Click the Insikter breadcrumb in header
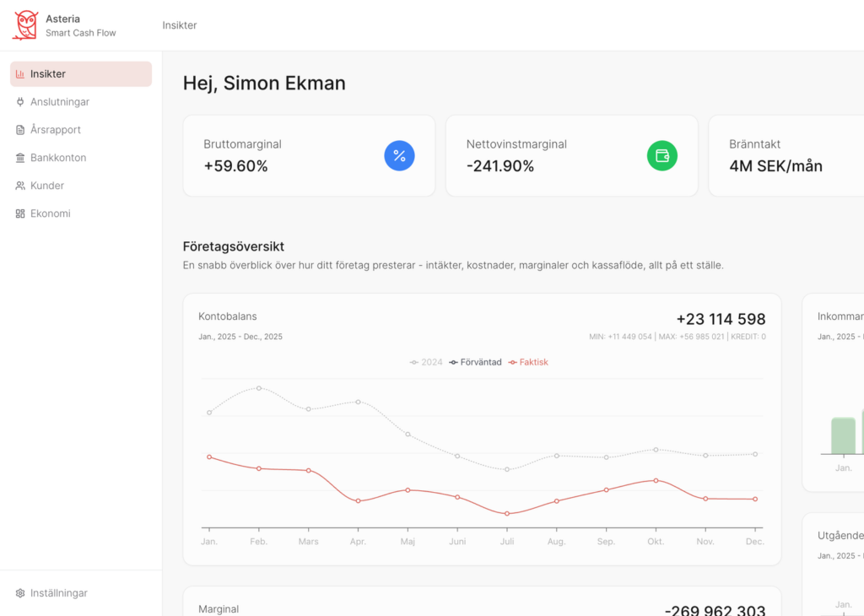The image size is (864, 616). pyautogui.click(x=180, y=25)
